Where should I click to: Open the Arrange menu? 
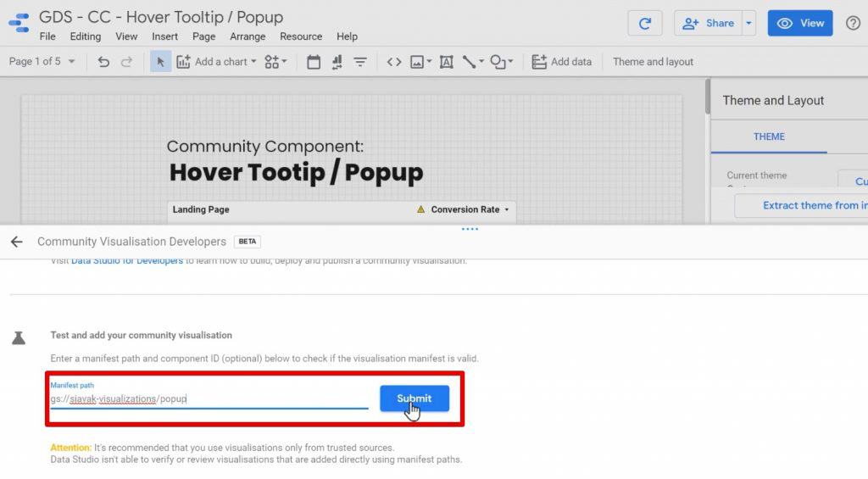pos(248,36)
